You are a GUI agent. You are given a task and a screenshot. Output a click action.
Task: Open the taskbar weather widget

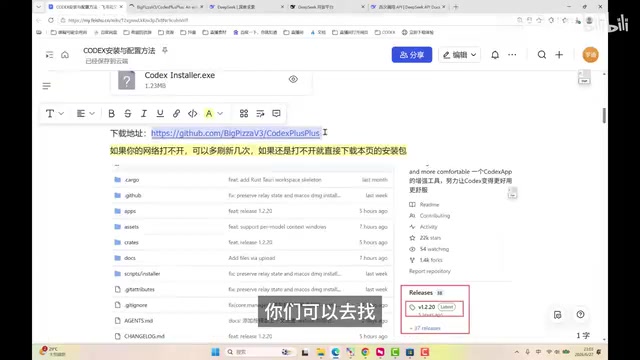52,351
